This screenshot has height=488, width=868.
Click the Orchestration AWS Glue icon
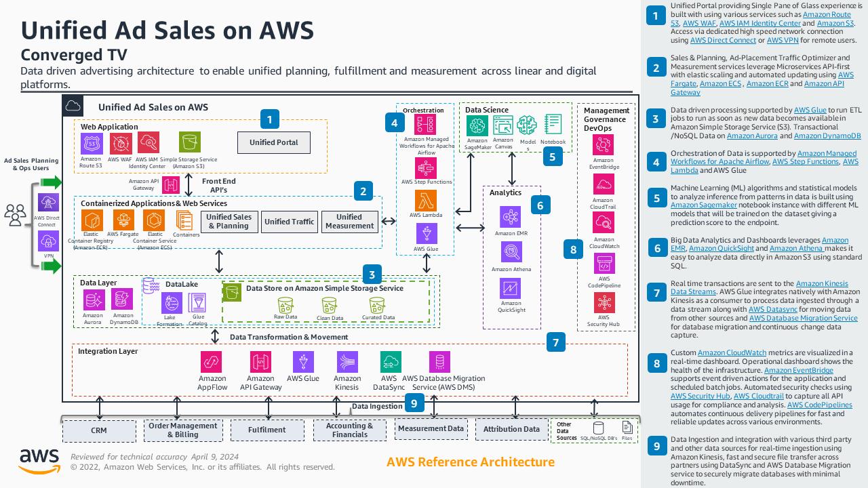[427, 234]
